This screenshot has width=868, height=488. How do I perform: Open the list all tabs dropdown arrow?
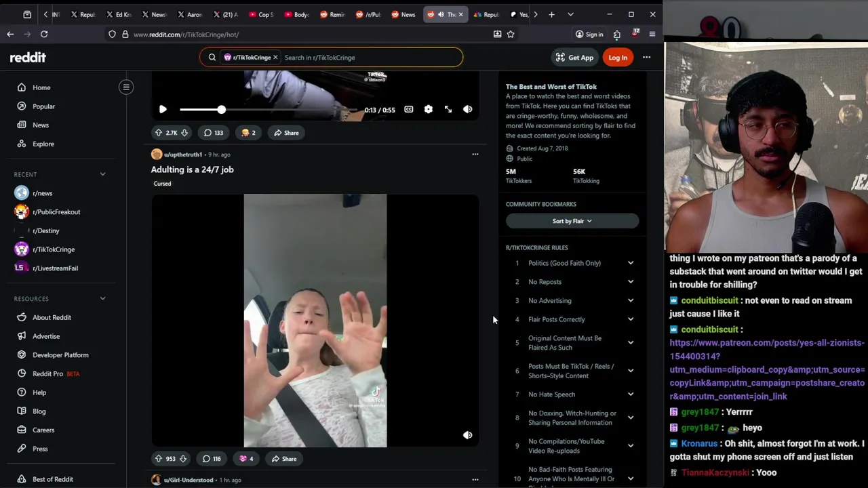click(570, 14)
